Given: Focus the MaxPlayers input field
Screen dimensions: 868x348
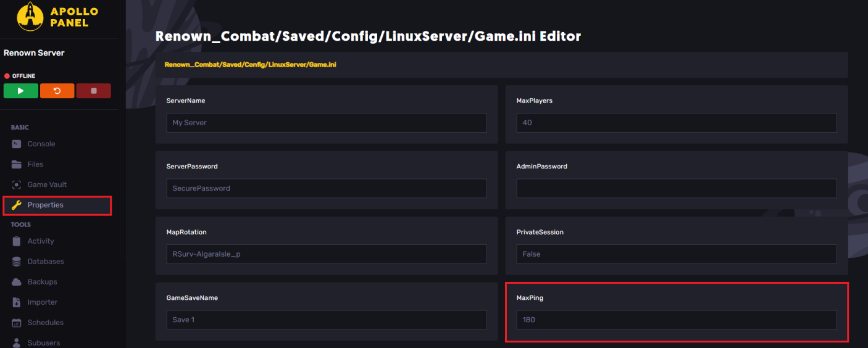Looking at the screenshot, I should [x=676, y=123].
